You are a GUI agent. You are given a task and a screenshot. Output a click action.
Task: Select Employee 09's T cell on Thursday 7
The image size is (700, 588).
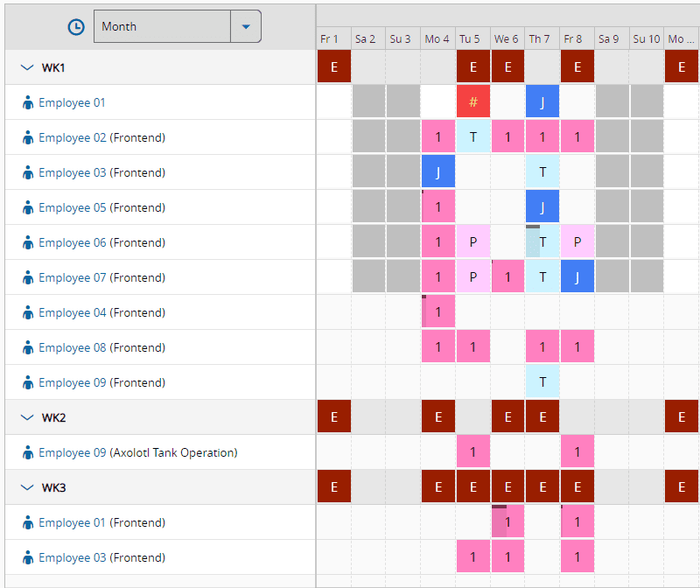pyautogui.click(x=542, y=382)
